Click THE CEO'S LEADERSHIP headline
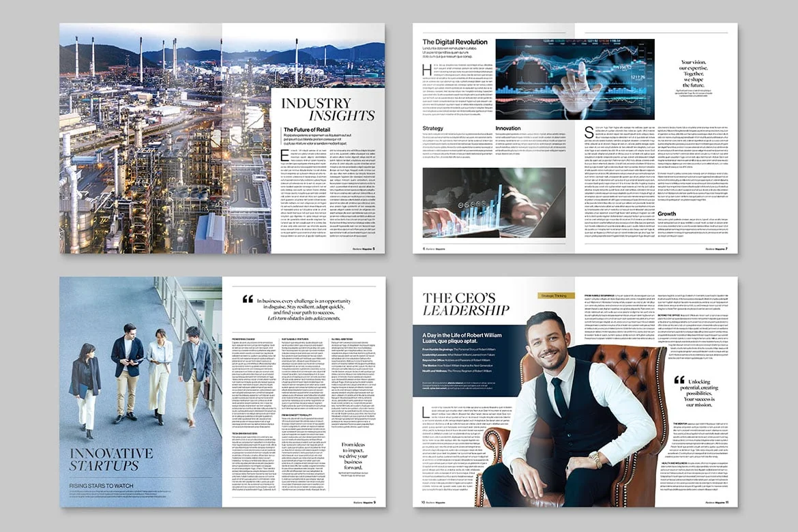The image size is (798, 532). 466,304
